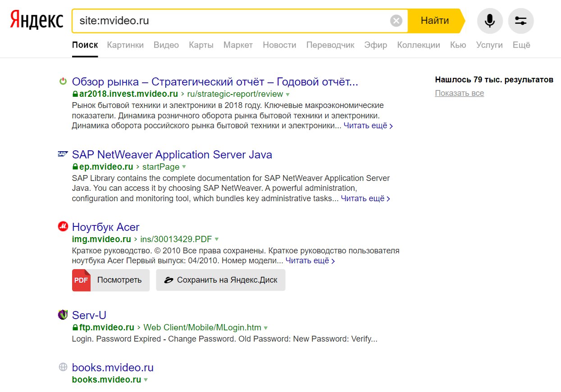Expand dropdown arrow after Web Client/Mobile/MLogin.htm
The image size is (561, 392).
click(x=265, y=328)
